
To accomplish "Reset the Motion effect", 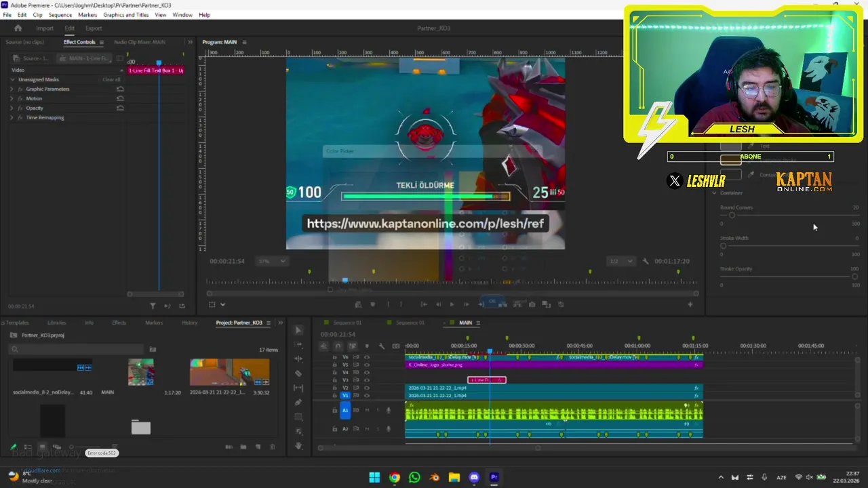I will tap(120, 98).
